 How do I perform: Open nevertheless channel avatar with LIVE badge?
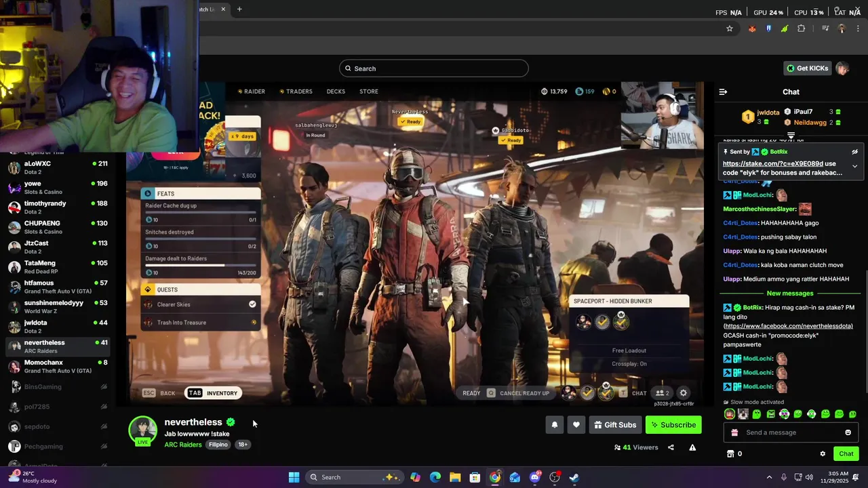(x=142, y=431)
